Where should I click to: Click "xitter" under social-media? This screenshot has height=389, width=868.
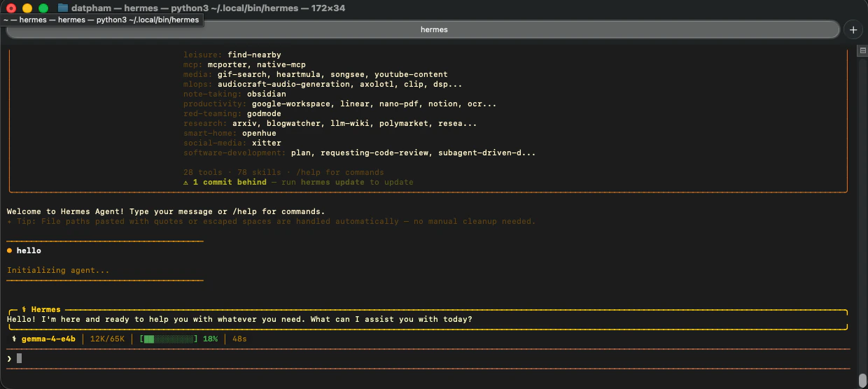coord(267,143)
